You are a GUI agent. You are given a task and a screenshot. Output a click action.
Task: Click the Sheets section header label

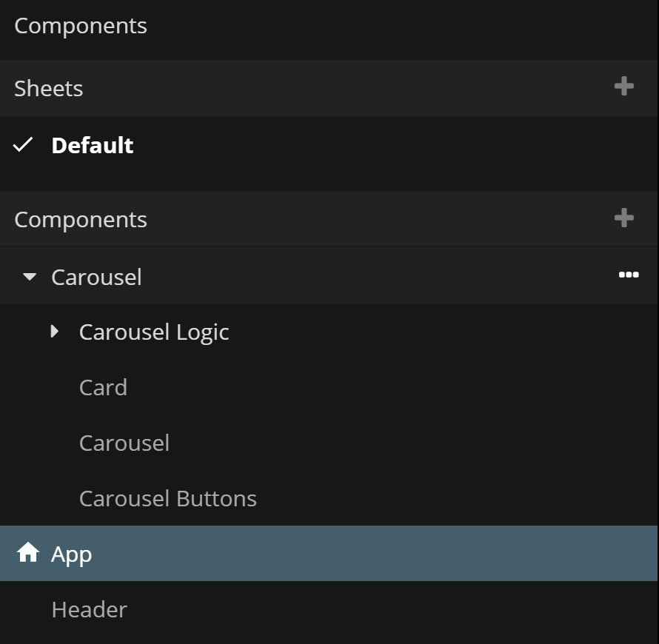coord(49,88)
